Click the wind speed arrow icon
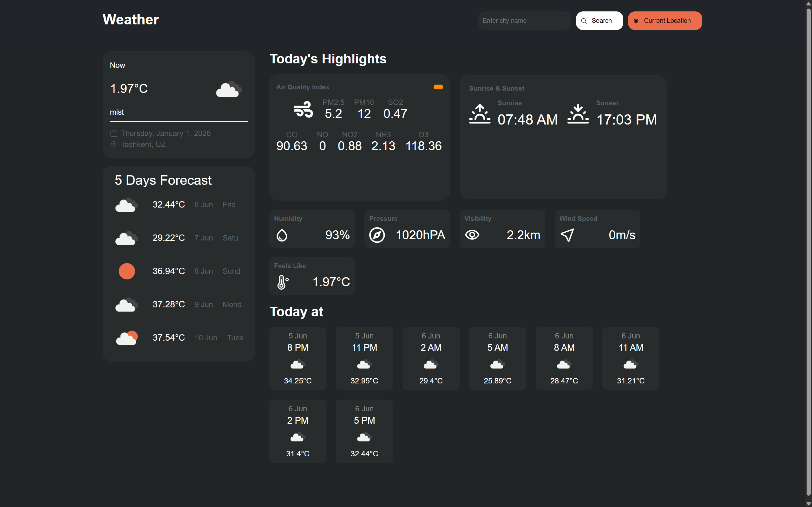This screenshot has width=812, height=507. click(x=567, y=234)
